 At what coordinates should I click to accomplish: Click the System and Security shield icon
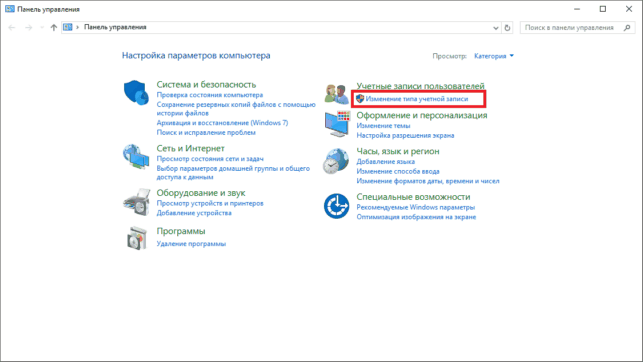coord(136,93)
